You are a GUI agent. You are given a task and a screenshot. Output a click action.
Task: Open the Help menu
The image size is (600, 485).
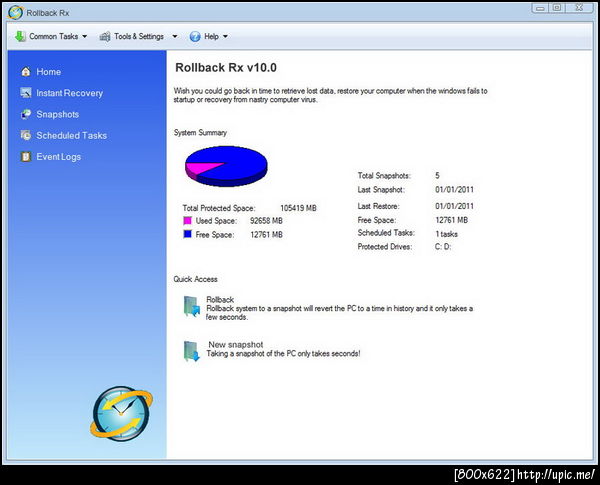point(209,36)
